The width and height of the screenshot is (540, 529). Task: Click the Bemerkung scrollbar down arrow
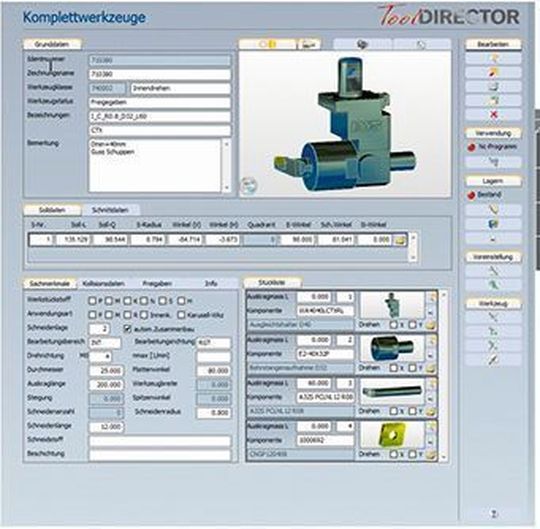pyautogui.click(x=226, y=188)
